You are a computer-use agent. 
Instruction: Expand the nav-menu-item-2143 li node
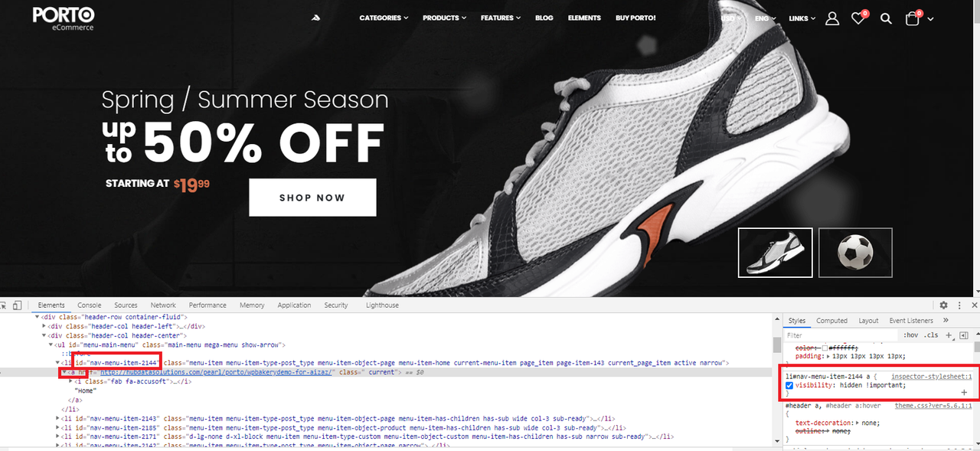(58, 419)
